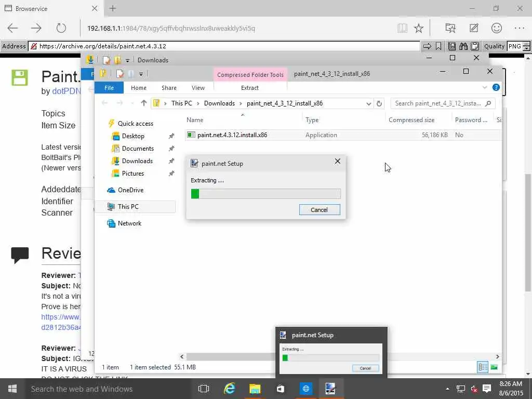Select Pictures in Quick access
This screenshot has width=532, height=399.
pyautogui.click(x=132, y=174)
